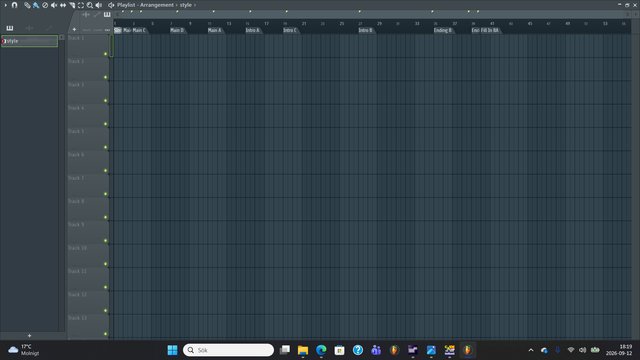Screen dimensions: 640x360
Task: Mute Track 1 with its green light
Action: [105, 54]
